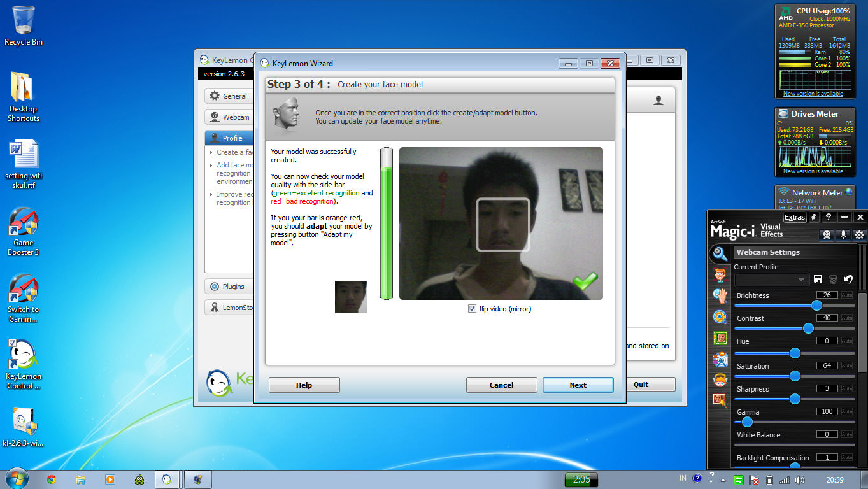
Task: Switch to the Webcam tab in KeyLemon
Action: pyautogui.click(x=229, y=117)
